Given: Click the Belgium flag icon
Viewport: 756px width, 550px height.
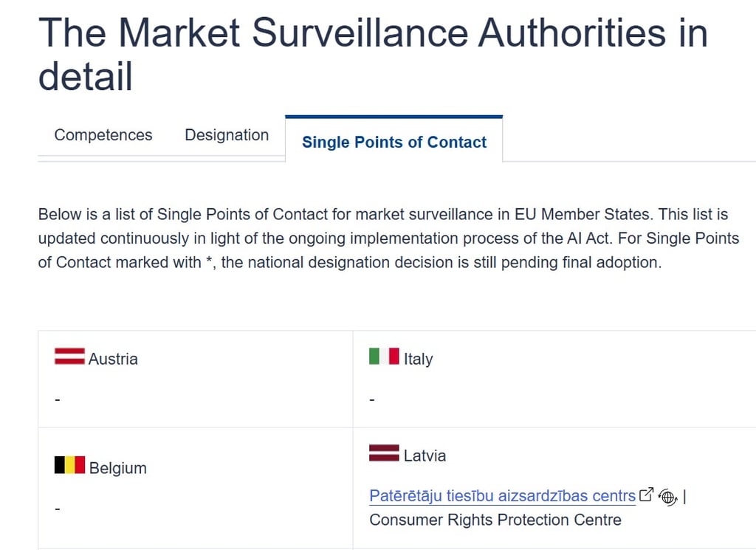Looking at the screenshot, I should [x=69, y=465].
